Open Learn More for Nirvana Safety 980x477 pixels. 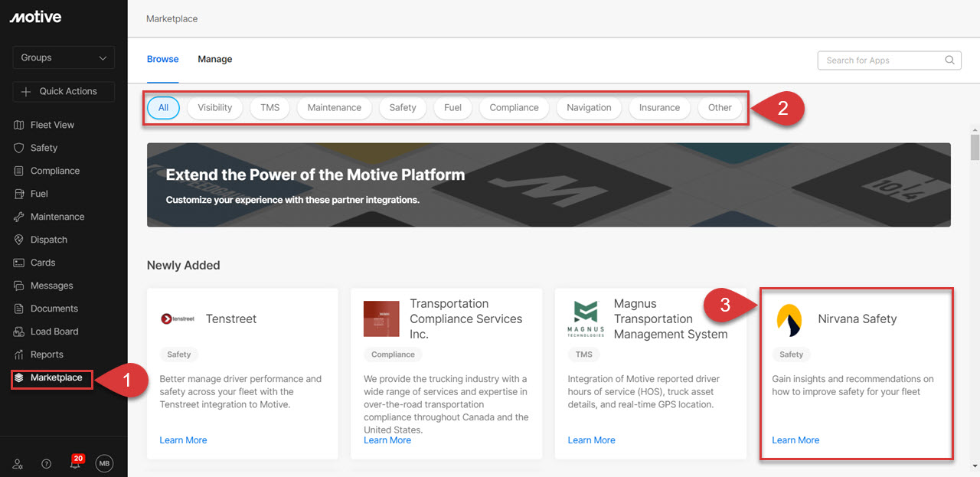point(795,440)
